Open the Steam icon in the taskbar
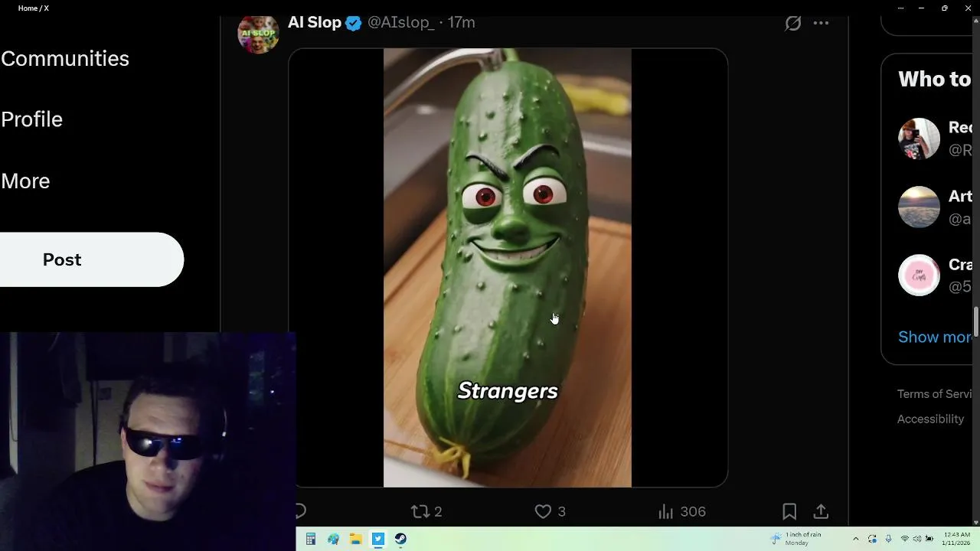Screen dimensions: 980x551 coord(400,539)
